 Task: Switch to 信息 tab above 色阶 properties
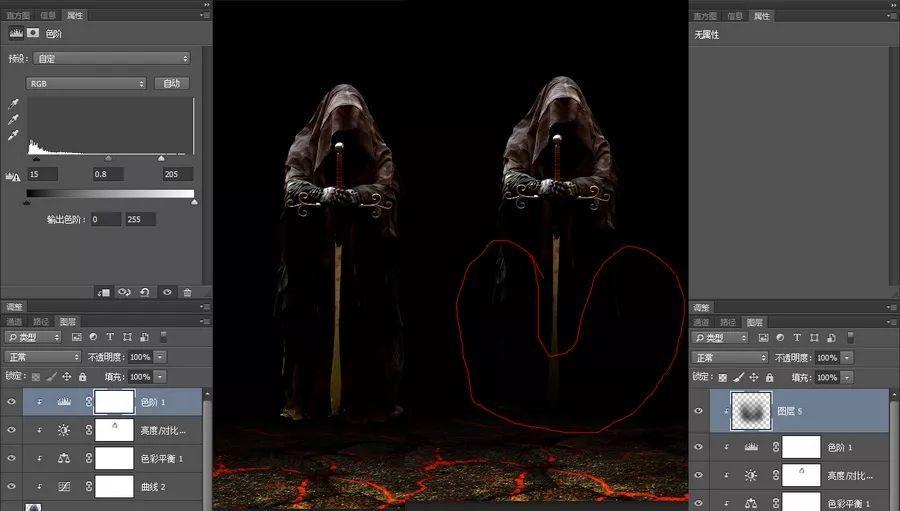click(48, 16)
